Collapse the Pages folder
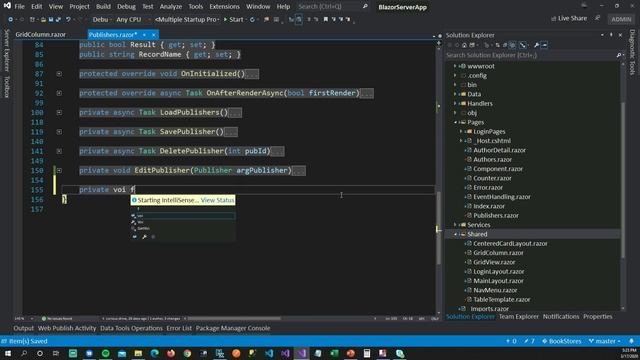Image resolution: width=640 pixels, height=360 pixels. coord(455,122)
